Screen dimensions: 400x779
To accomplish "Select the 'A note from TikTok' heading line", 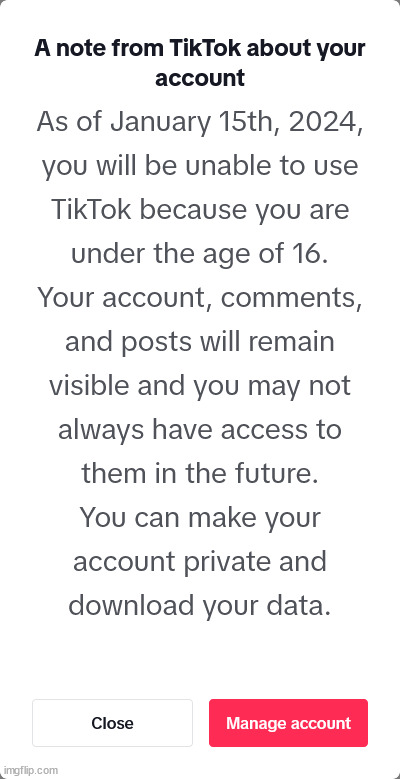I will (200, 49).
